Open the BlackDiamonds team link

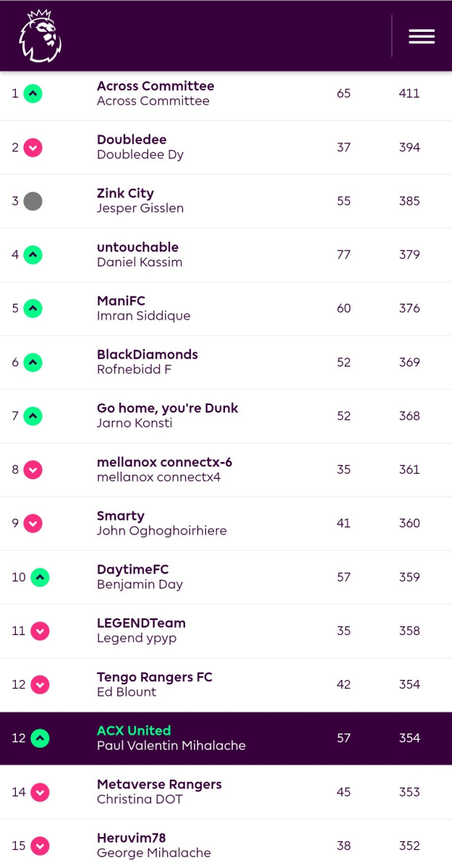click(148, 354)
